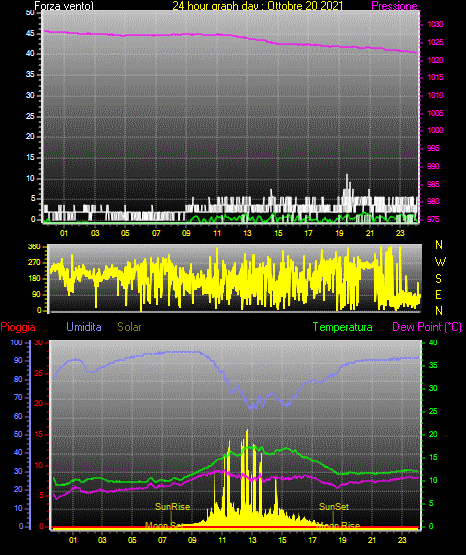The image size is (466, 555).
Task: Select the red 'Pioggia' legend label
Action: tap(18, 327)
